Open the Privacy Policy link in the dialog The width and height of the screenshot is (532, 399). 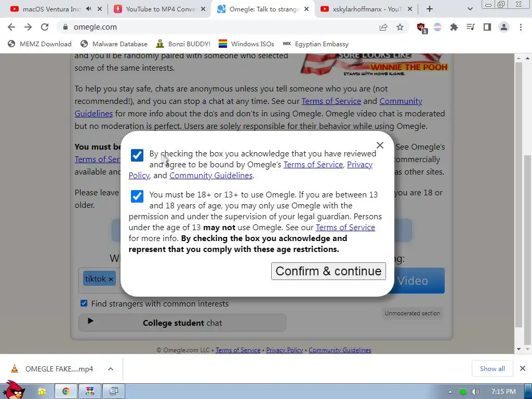coord(360,165)
